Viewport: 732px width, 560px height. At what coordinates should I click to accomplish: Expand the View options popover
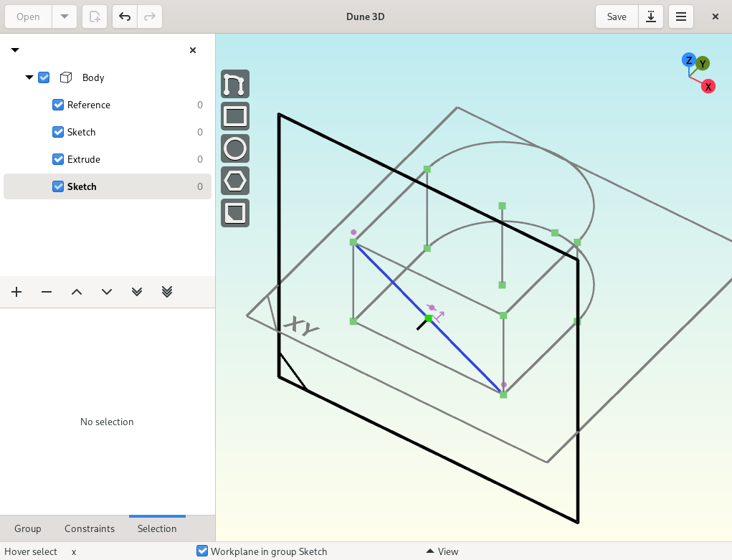tap(442, 551)
